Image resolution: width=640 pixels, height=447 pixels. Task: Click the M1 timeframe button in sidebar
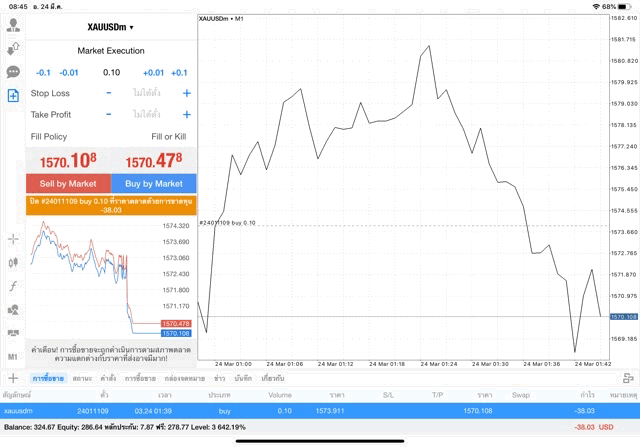pos(13,356)
